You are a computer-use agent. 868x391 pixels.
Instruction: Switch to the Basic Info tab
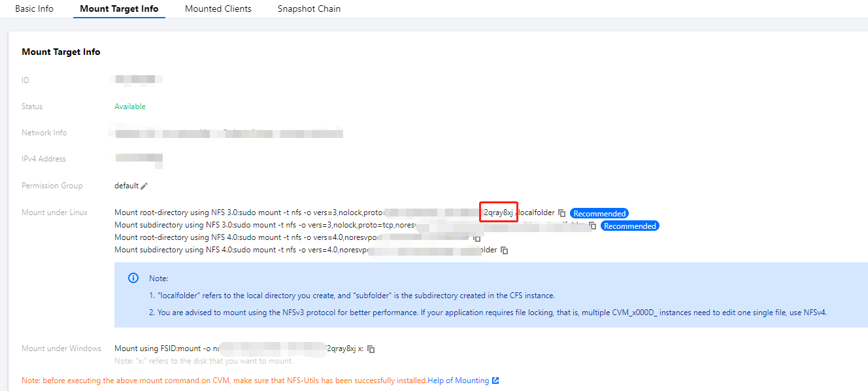coord(34,9)
